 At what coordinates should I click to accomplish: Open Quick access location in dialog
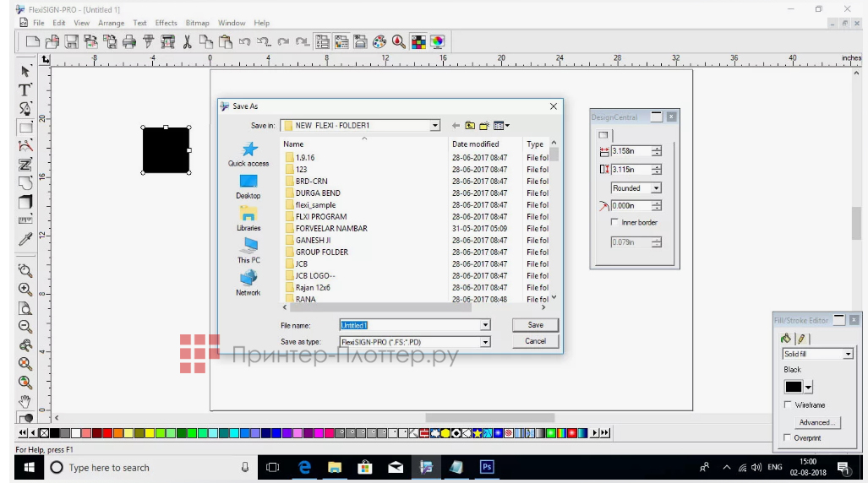248,154
